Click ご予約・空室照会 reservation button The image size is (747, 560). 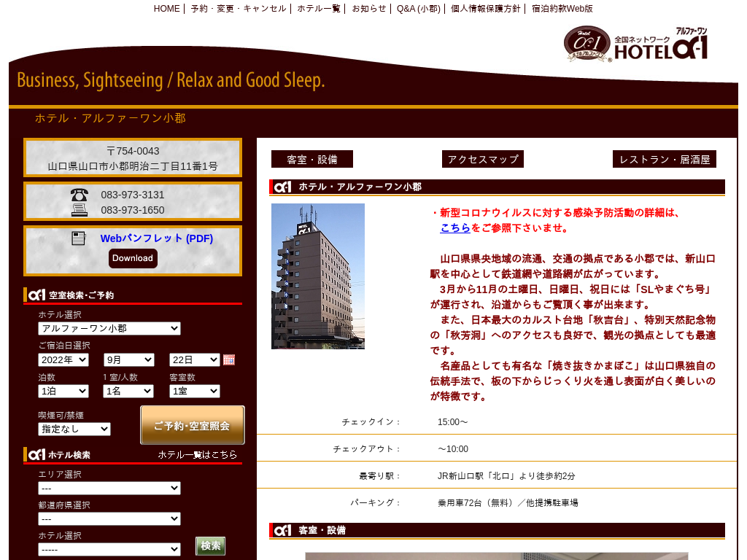[193, 425]
